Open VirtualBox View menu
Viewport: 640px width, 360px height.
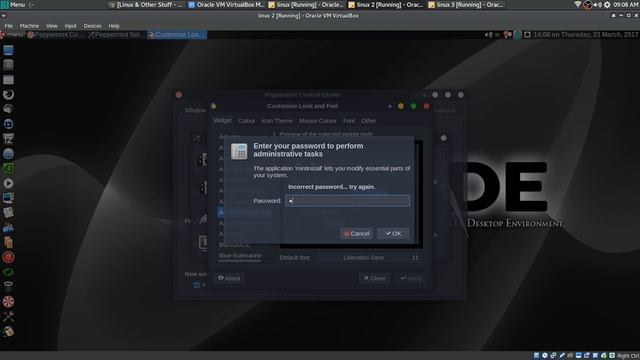[x=52, y=26]
